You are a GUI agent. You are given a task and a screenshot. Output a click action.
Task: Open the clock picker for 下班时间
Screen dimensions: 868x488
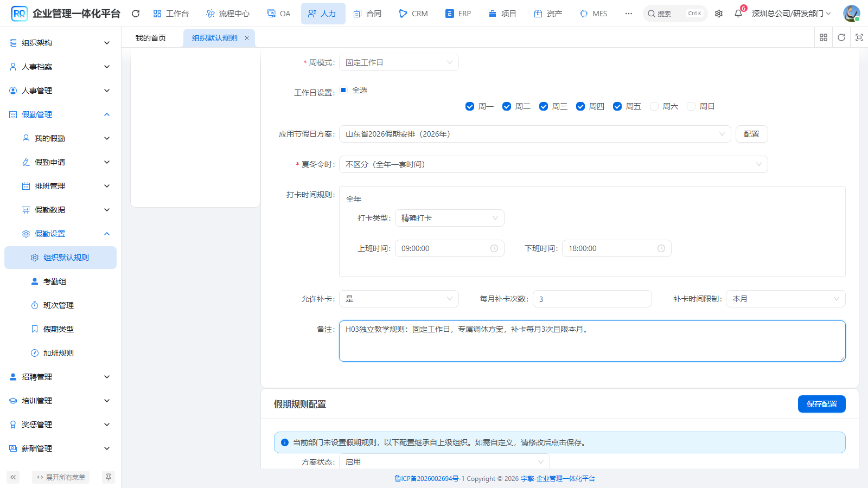[661, 248]
